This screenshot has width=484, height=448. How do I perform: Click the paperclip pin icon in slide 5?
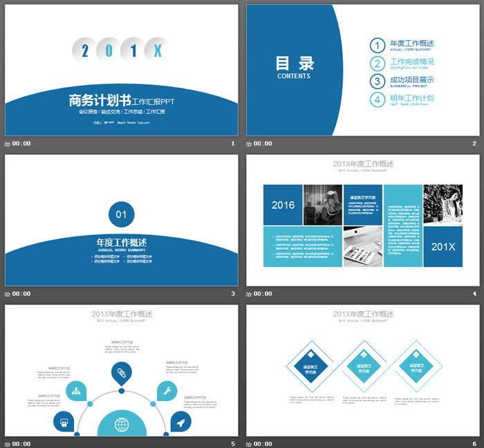pyautogui.click(x=122, y=373)
